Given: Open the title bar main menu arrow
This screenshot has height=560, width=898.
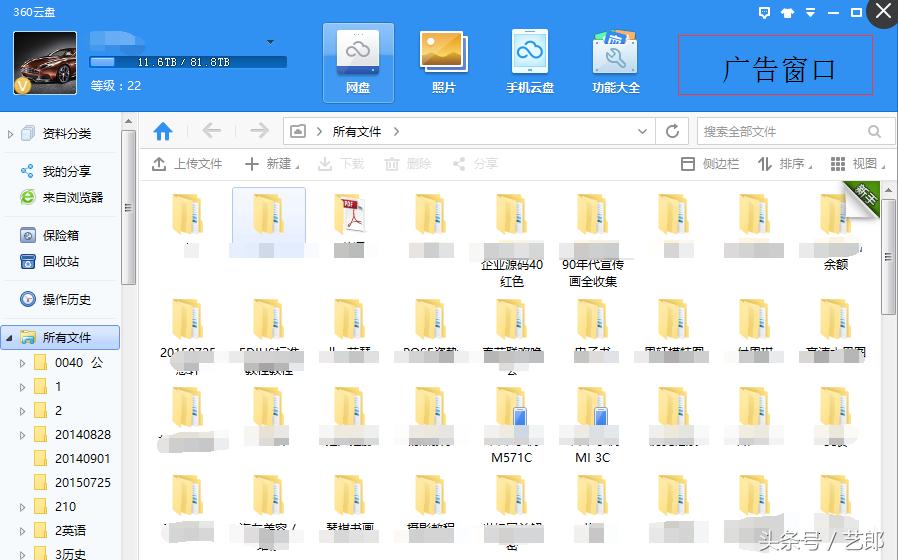Looking at the screenshot, I should pos(810,13).
